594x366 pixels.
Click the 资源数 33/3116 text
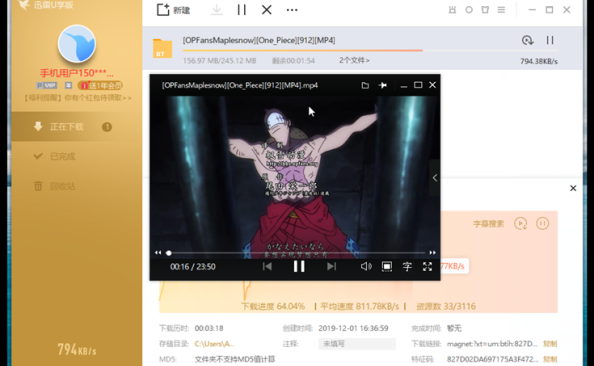click(x=446, y=307)
